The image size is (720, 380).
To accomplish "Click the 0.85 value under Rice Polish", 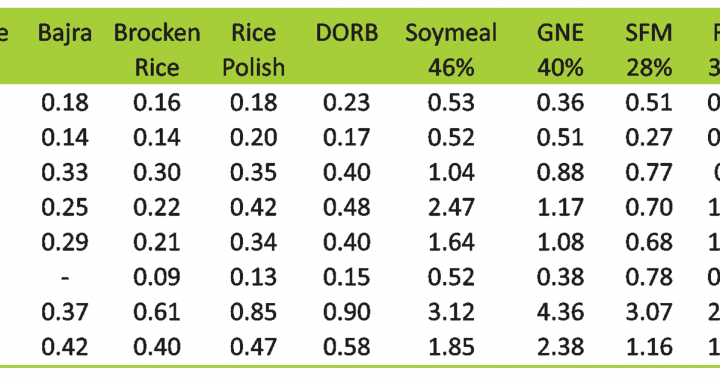I will [x=253, y=312].
